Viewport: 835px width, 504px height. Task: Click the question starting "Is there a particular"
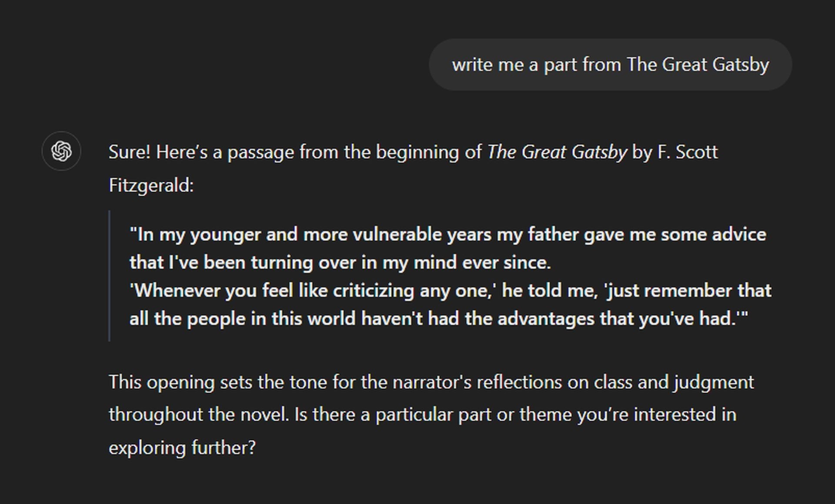coord(515,414)
